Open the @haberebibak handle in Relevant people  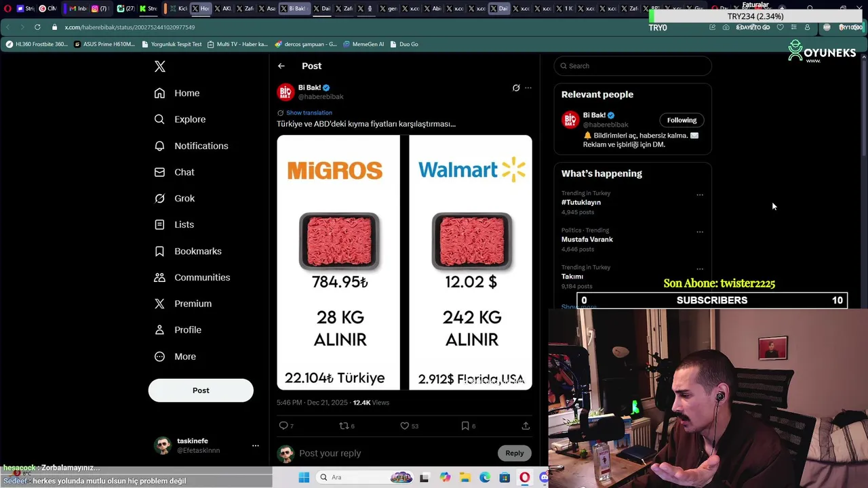606,125
